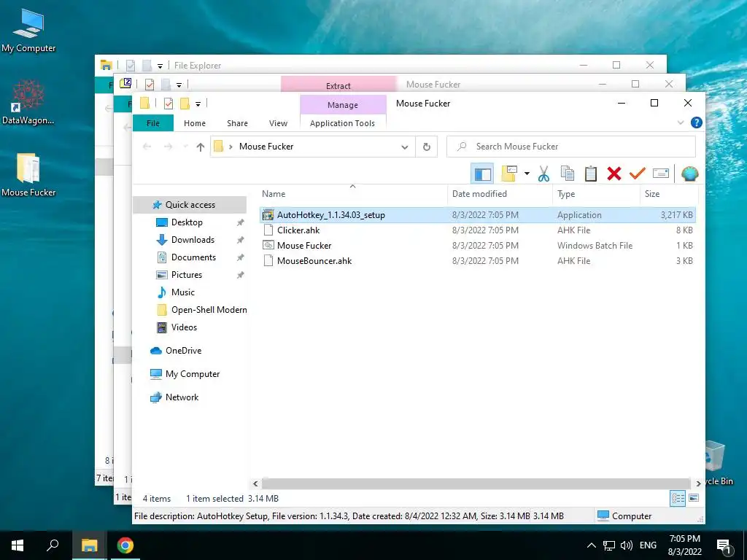Viewport: 747px width, 560px height.
Task: Open Pictures in the navigation pane
Action: 187,275
